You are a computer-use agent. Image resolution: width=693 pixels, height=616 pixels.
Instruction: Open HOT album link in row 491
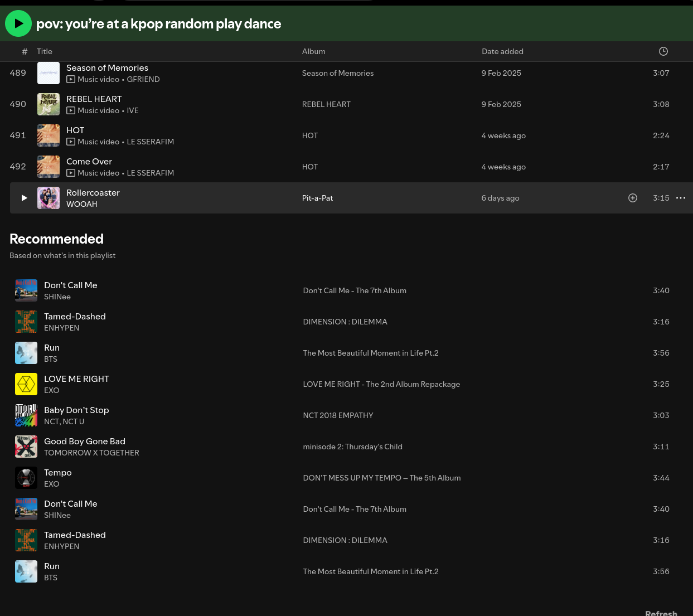tap(310, 135)
